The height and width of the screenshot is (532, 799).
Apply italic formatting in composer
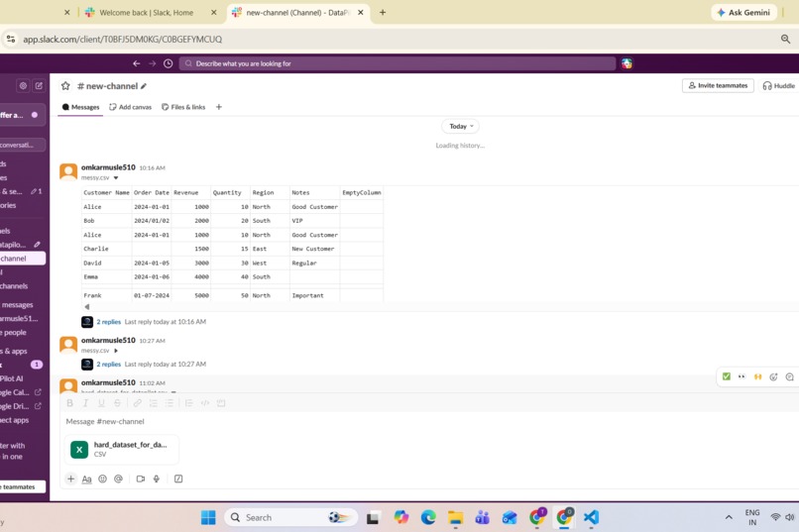click(85, 403)
